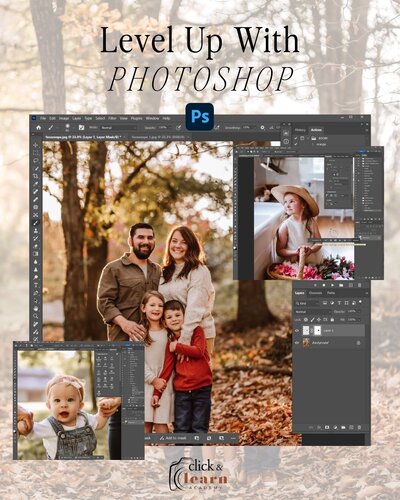Image resolution: width=400 pixels, height=500 pixels.
Task: Select the Background layer thumbnail
Action: coord(306,343)
